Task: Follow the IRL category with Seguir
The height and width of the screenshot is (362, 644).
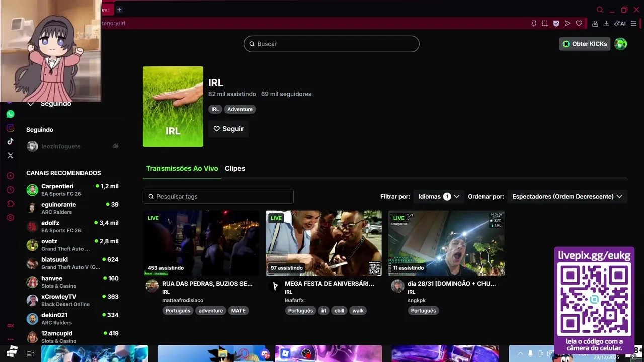Action: tap(228, 129)
